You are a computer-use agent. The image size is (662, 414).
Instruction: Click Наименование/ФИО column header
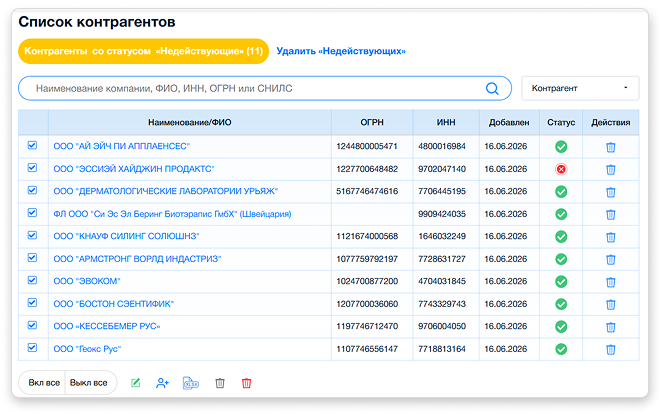pos(190,122)
